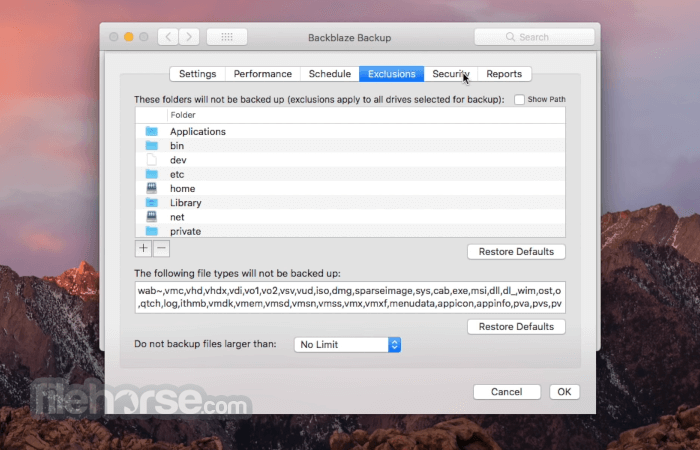
Task: Add a folder exclusion with plus button
Action: (x=143, y=248)
